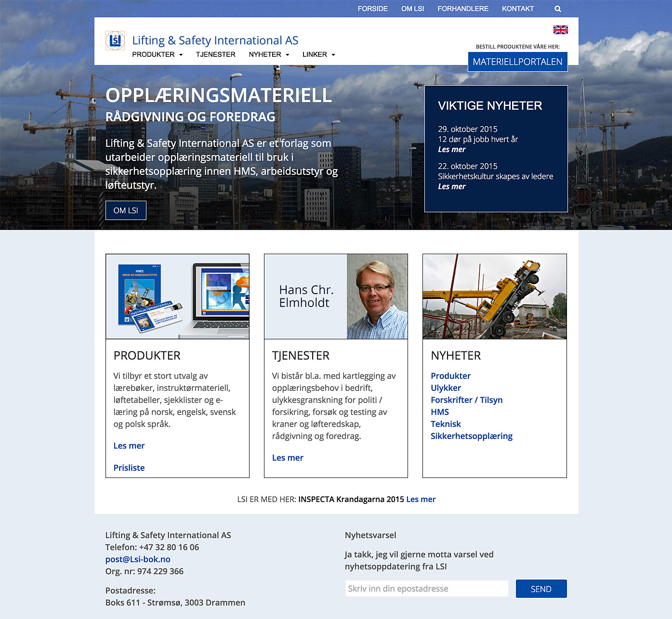
Task: Open the KONTAKT page
Action: click(518, 9)
